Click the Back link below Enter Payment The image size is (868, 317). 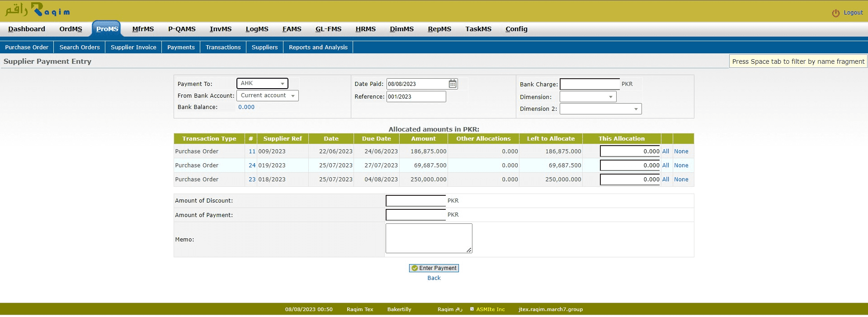[x=434, y=278]
